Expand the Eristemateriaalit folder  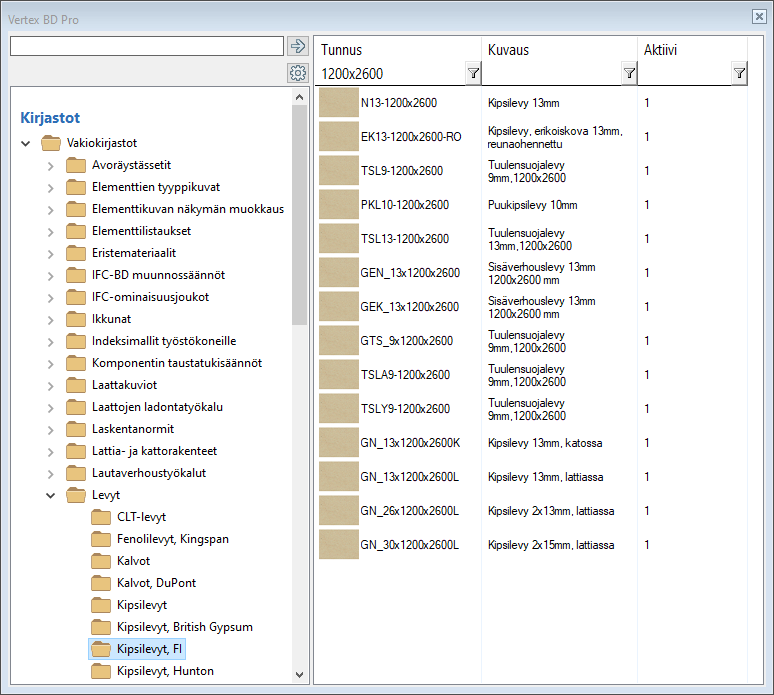tap(51, 253)
